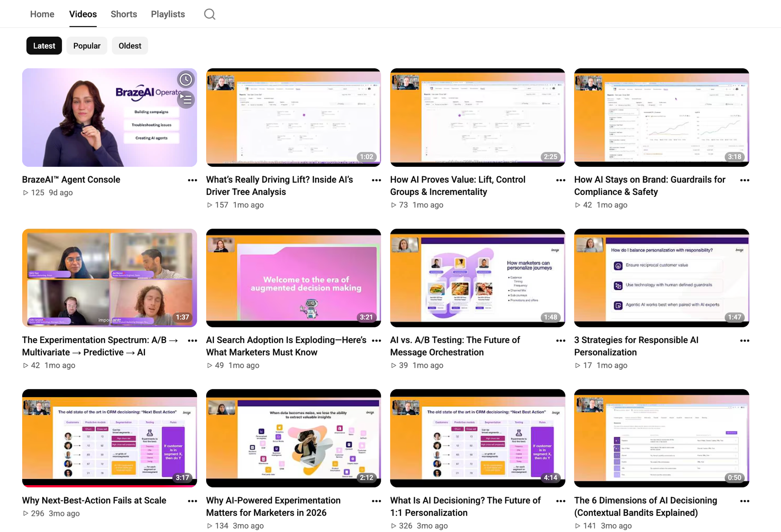Sort videos by Oldest
Image resolution: width=781 pixels, height=532 pixels.
click(x=130, y=46)
